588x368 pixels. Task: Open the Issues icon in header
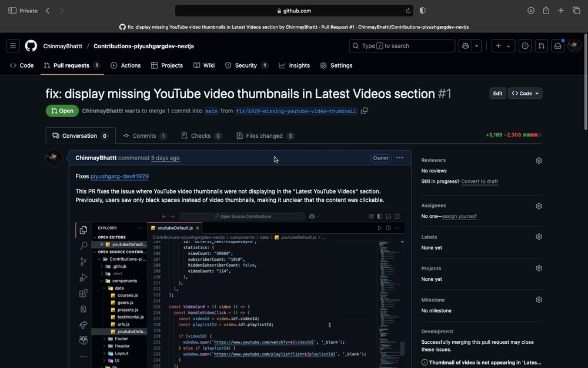coord(525,46)
